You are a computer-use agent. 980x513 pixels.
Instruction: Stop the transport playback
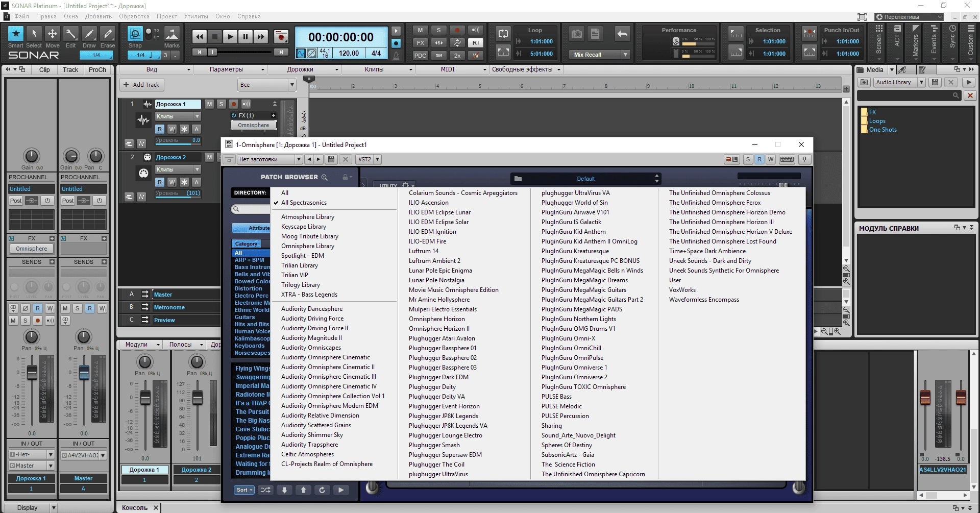coord(215,37)
